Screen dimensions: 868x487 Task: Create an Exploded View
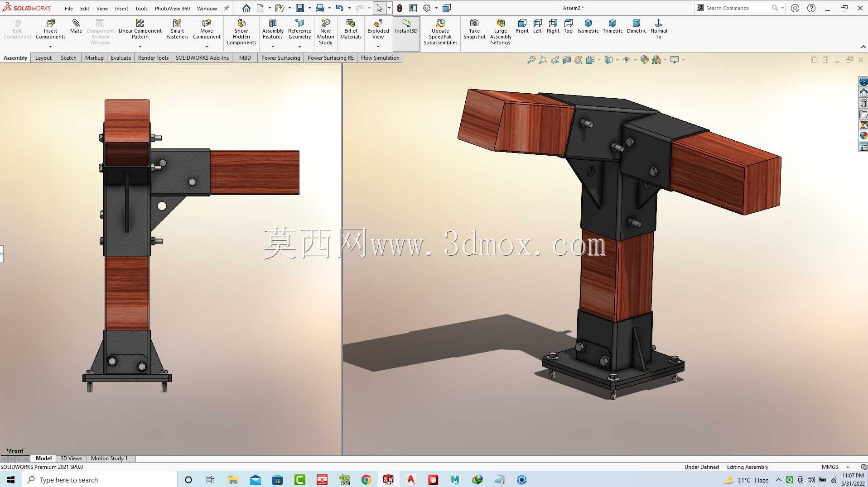[x=378, y=29]
